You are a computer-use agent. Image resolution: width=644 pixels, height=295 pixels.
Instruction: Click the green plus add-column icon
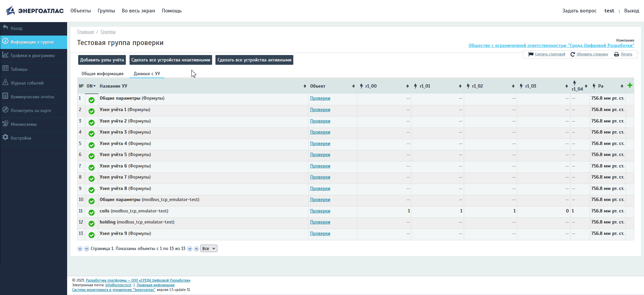630,86
